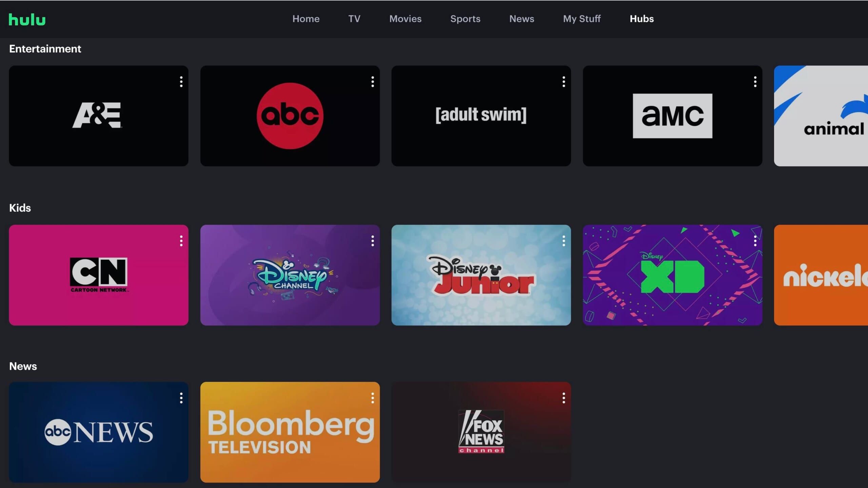868x488 pixels.
Task: Click the A&E channel hub icon
Action: click(98, 116)
